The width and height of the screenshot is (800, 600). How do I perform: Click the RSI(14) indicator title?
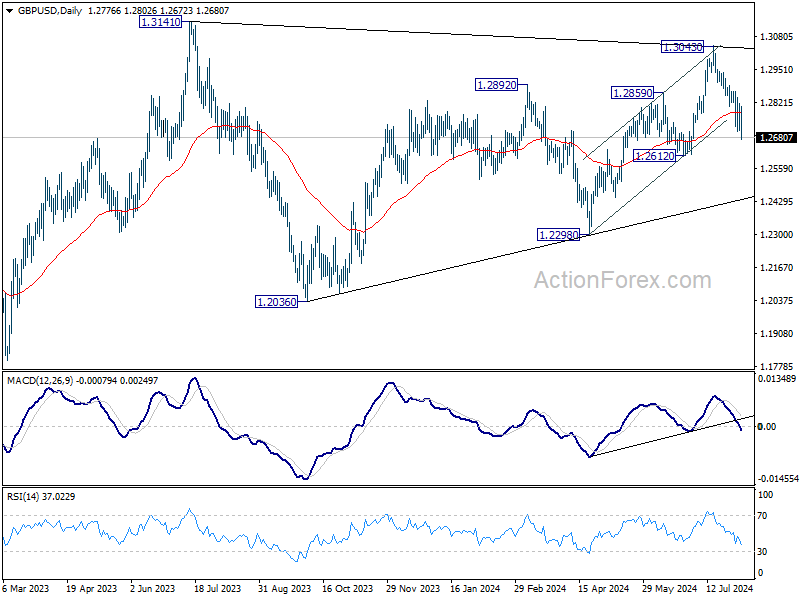22,496
